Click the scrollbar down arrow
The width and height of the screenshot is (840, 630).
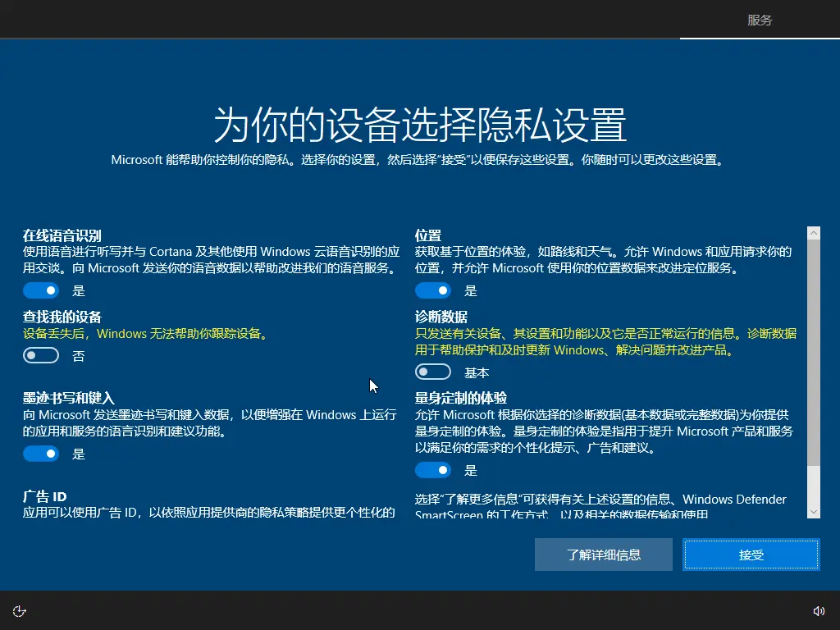click(x=814, y=512)
